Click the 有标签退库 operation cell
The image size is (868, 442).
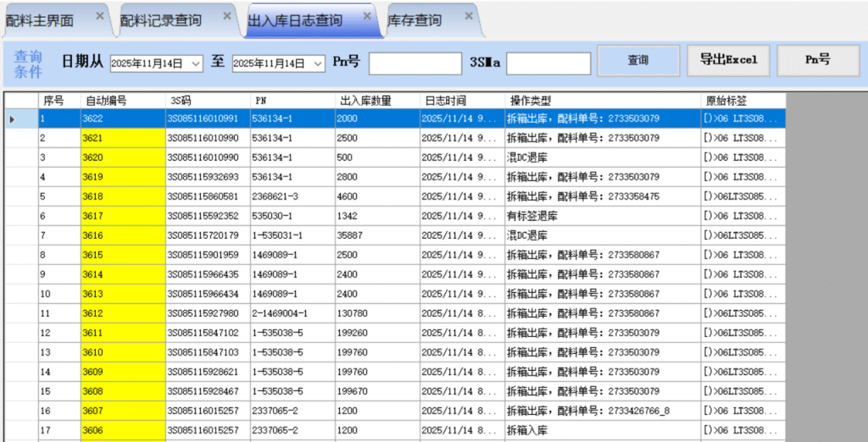pos(603,216)
